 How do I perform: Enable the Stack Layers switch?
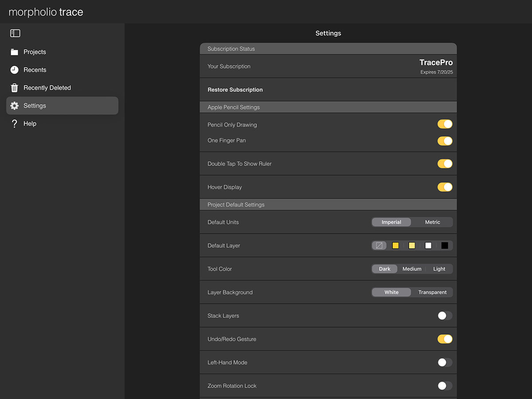(445, 316)
